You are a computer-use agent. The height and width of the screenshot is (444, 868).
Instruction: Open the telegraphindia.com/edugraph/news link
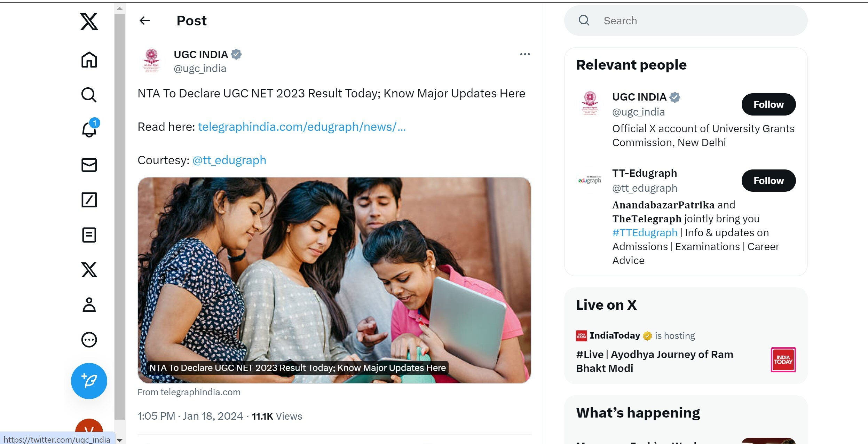(302, 127)
